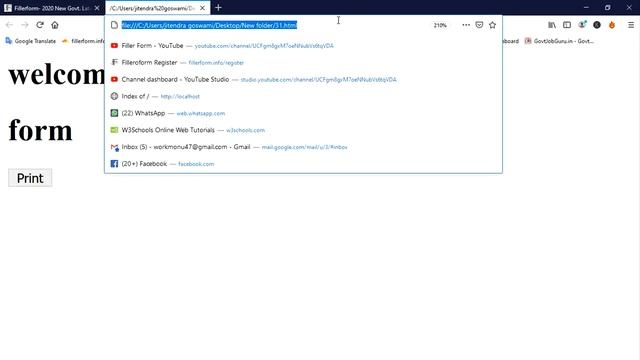Image resolution: width=640 pixels, height=360 pixels.
Task: Open Google Translate bookmark
Action: click(x=31, y=41)
